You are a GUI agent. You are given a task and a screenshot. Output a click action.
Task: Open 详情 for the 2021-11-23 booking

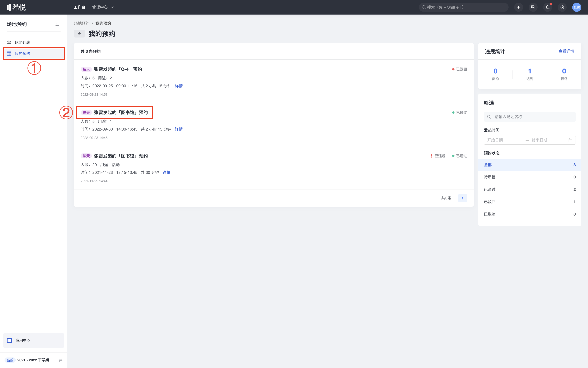167,173
